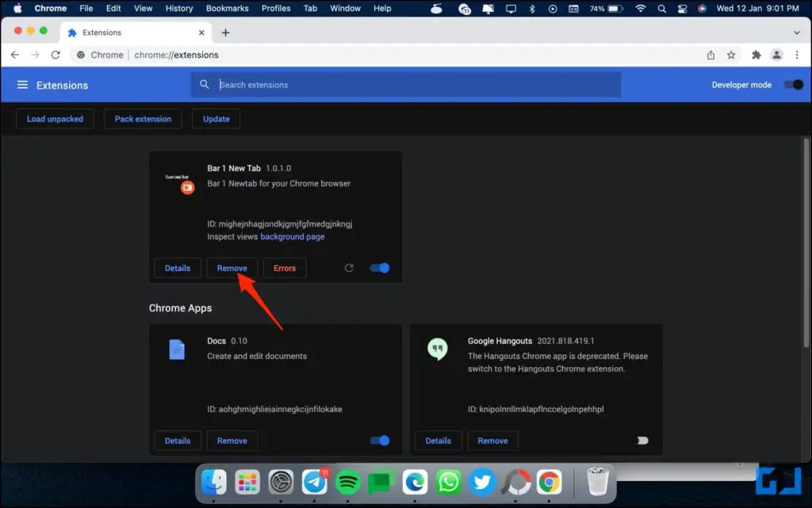Open the Window menu

(346, 8)
